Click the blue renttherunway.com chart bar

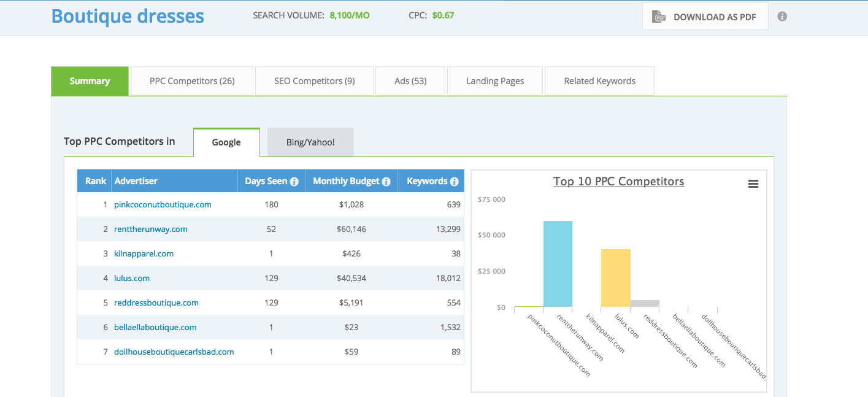click(558, 264)
